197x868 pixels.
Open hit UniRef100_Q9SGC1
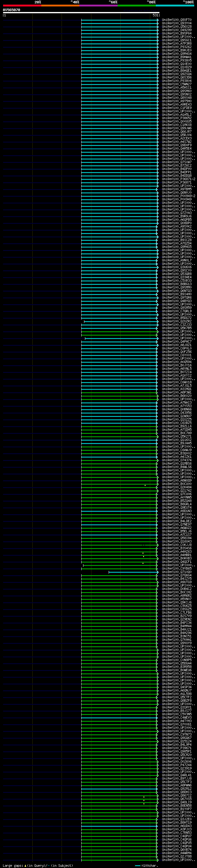coord(177,40)
